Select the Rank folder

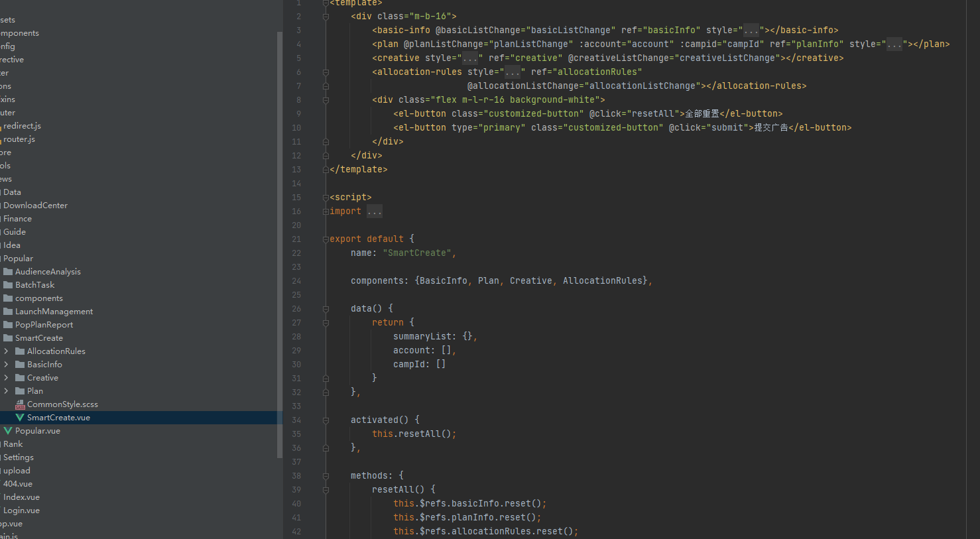coord(13,444)
